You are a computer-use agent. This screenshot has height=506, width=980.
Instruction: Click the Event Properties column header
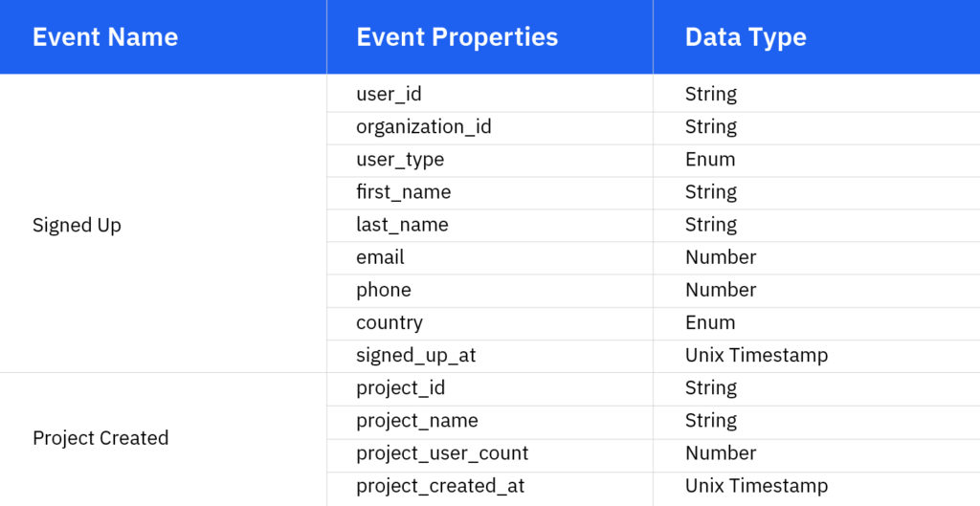click(457, 37)
